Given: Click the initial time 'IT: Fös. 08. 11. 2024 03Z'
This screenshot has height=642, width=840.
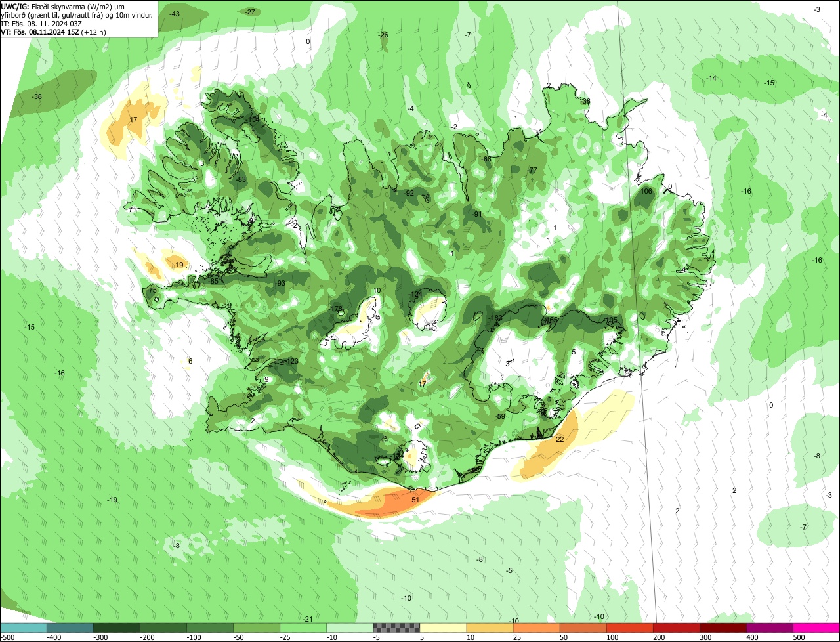Looking at the screenshot, I should pos(41,23).
